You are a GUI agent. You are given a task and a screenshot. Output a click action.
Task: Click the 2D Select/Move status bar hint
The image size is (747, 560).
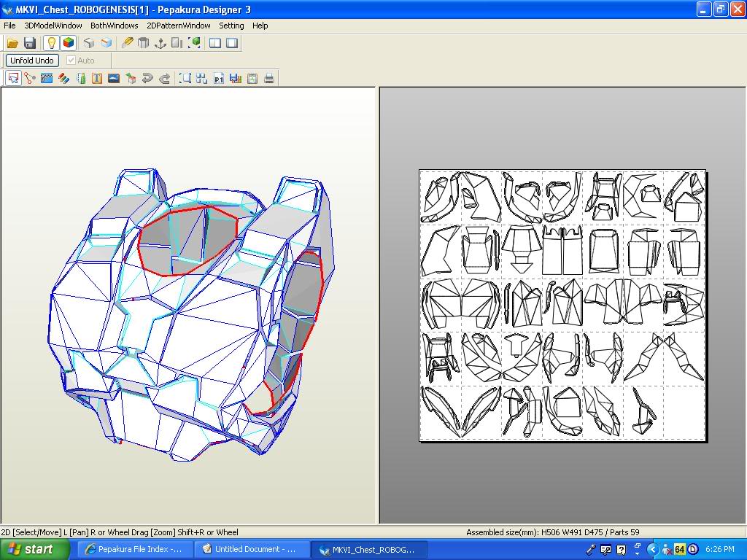(x=119, y=532)
